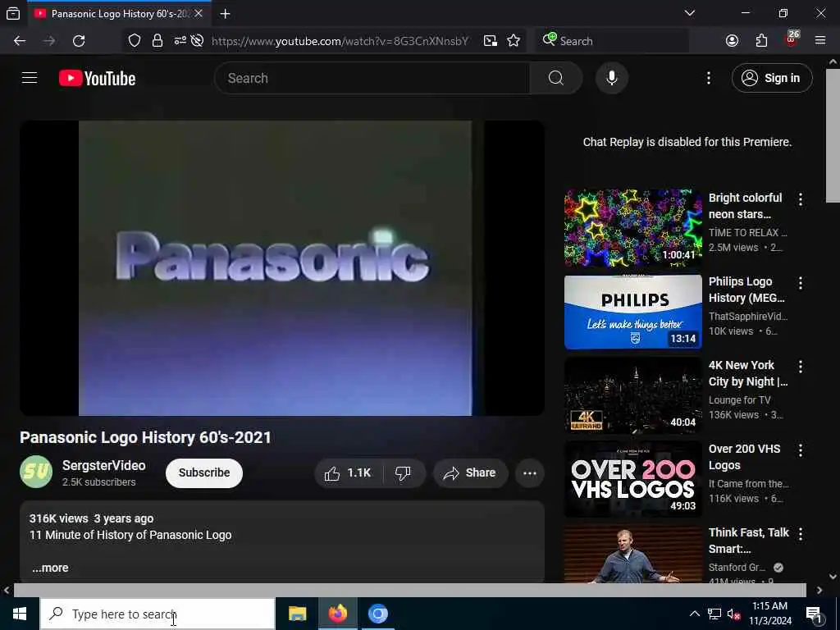840x630 pixels.
Task: Bookmark this page with the star
Action: tap(514, 41)
